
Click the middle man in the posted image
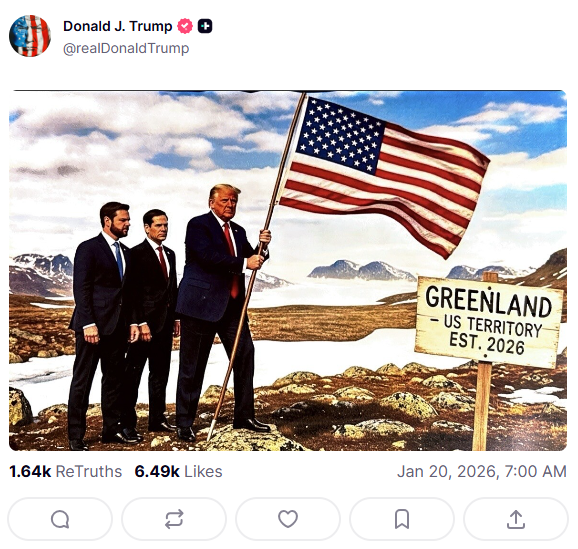(x=155, y=317)
